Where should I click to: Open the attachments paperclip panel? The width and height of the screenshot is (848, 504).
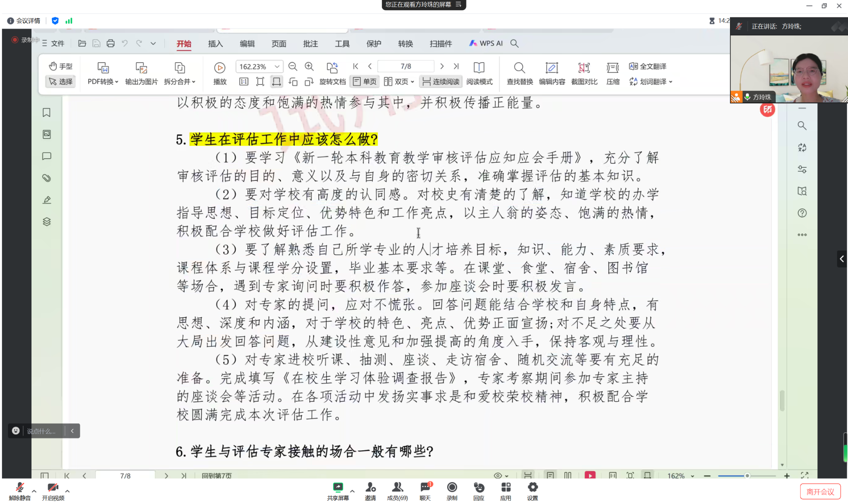tap(46, 178)
